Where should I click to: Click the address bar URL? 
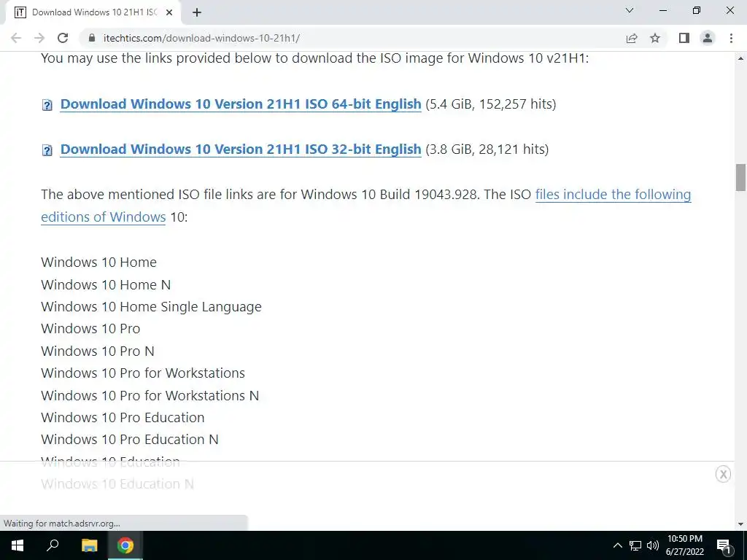pyautogui.click(x=201, y=38)
